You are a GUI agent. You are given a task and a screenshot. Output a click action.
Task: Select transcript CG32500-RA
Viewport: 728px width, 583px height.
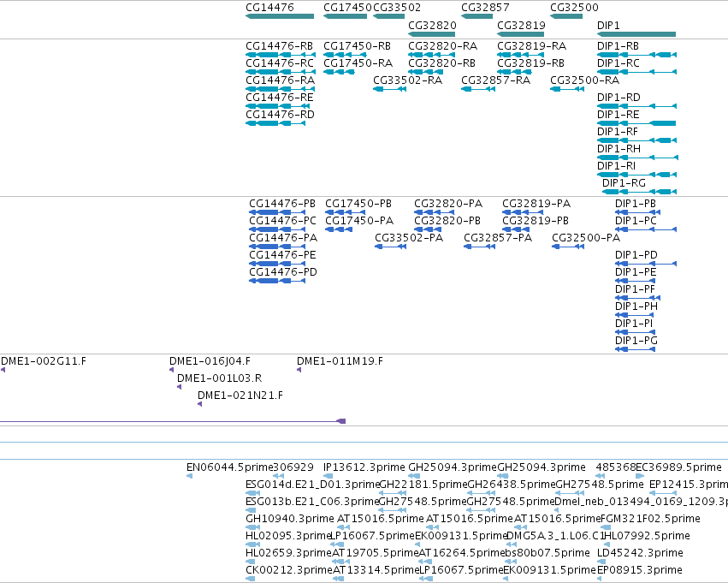pyautogui.click(x=585, y=80)
